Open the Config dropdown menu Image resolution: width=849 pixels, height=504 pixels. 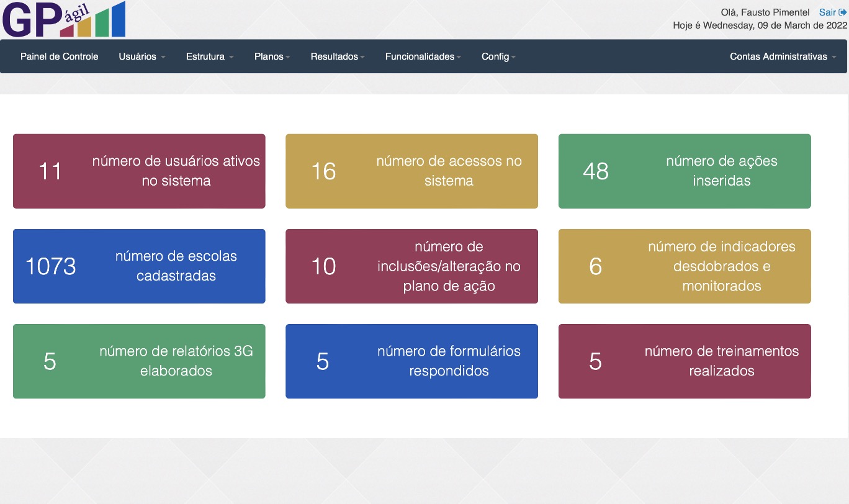[499, 56]
